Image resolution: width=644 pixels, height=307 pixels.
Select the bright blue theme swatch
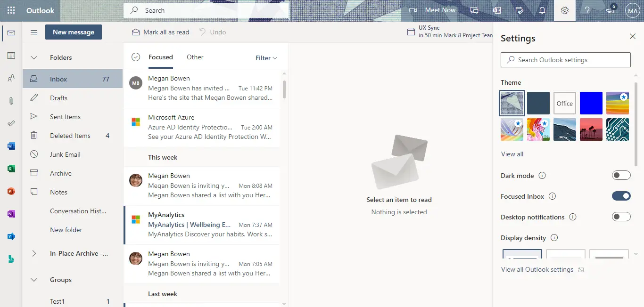click(x=591, y=103)
